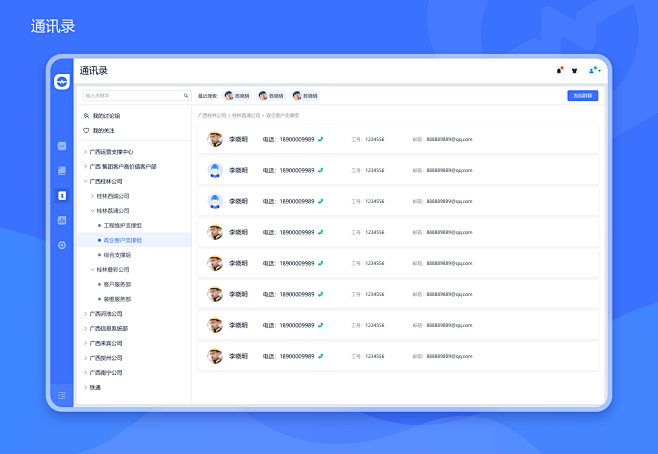
Task: Select 客户服务部 in the tree
Action: click(x=115, y=284)
